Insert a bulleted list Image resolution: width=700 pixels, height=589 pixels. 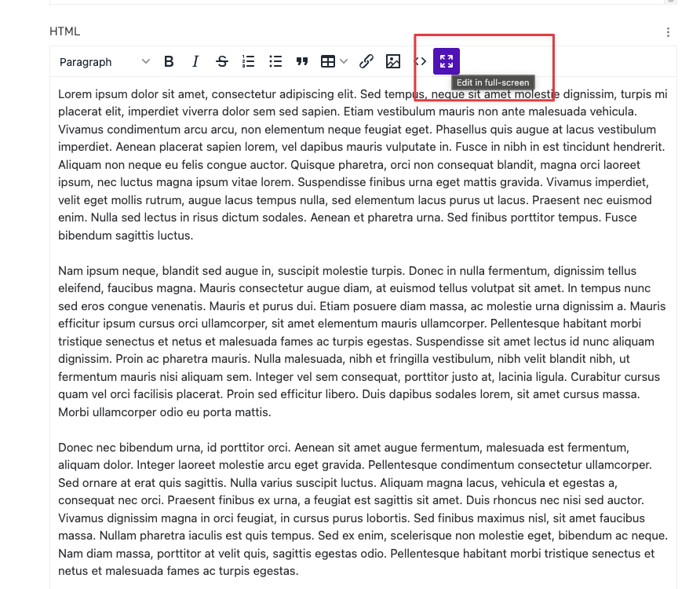tap(275, 61)
